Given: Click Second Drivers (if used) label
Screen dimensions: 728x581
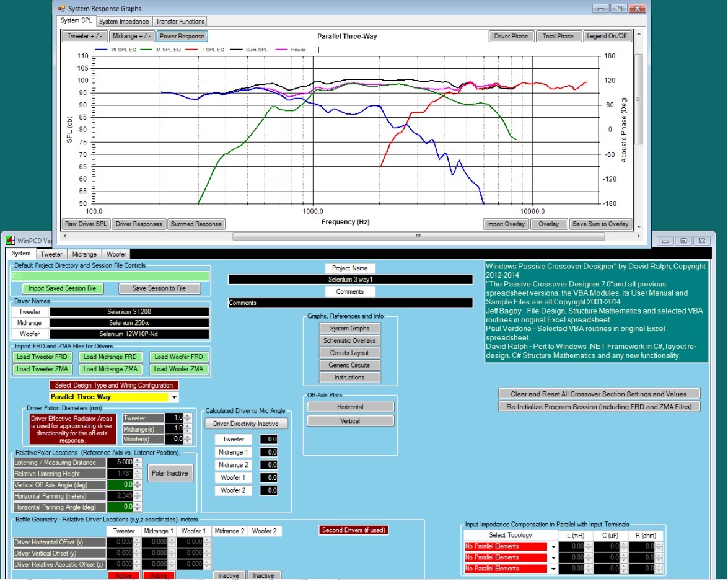Looking at the screenshot, I should 353,530.
